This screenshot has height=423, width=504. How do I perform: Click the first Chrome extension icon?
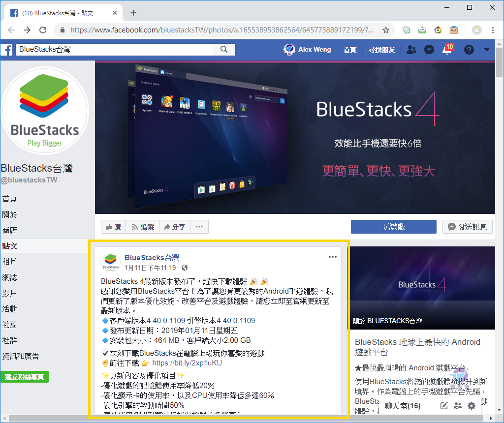(406, 30)
